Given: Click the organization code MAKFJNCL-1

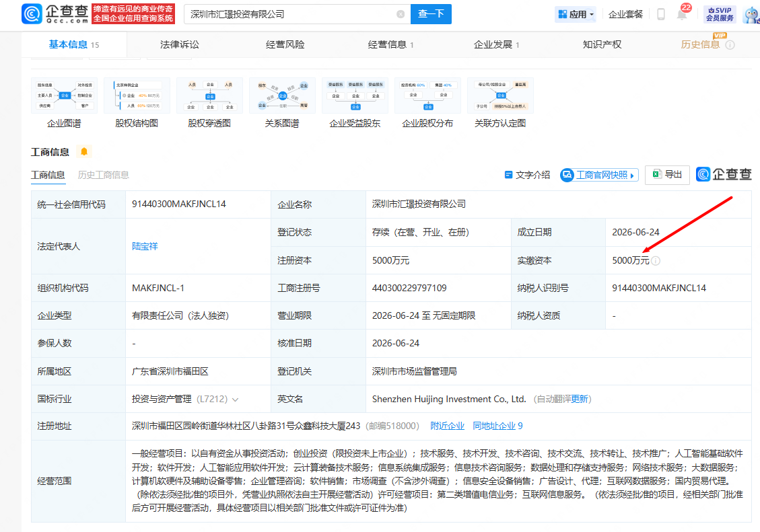Looking at the screenshot, I should [x=158, y=288].
